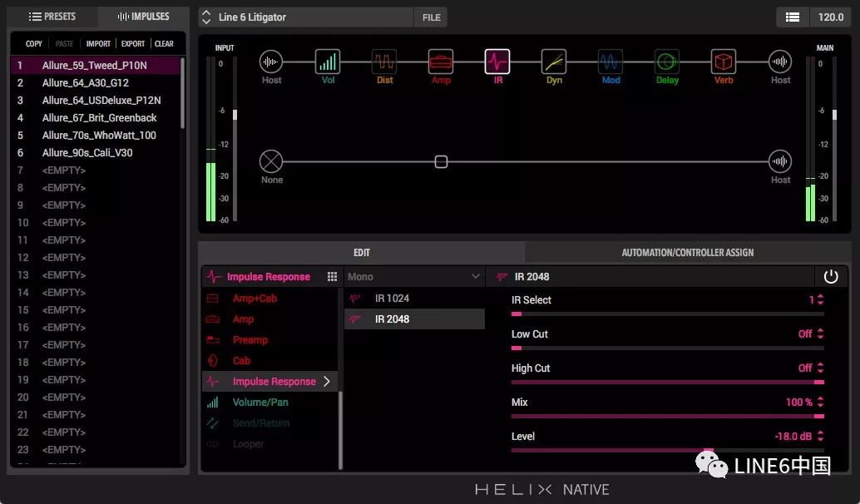Select the Verb block in signal chain
Screen dimensions: 860x504
click(x=724, y=62)
